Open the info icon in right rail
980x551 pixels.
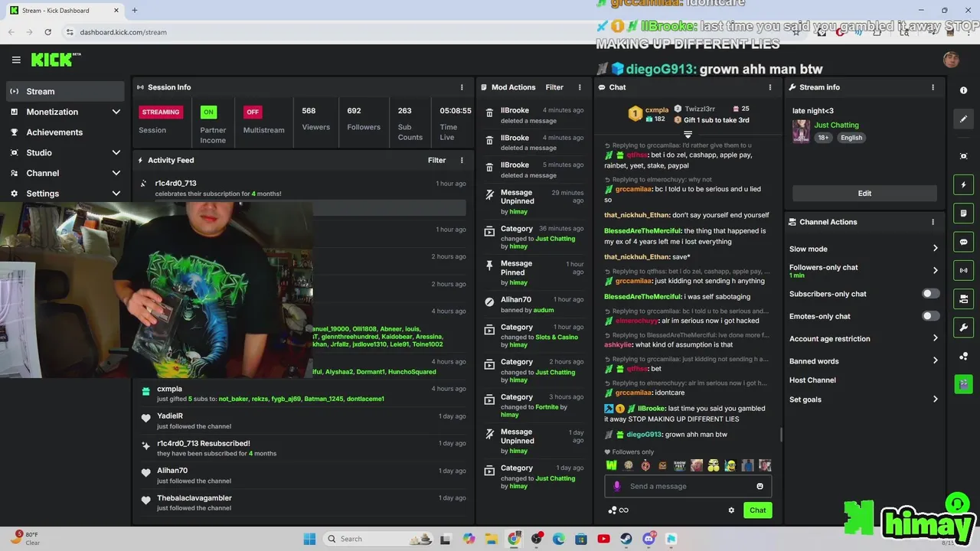coord(963,90)
